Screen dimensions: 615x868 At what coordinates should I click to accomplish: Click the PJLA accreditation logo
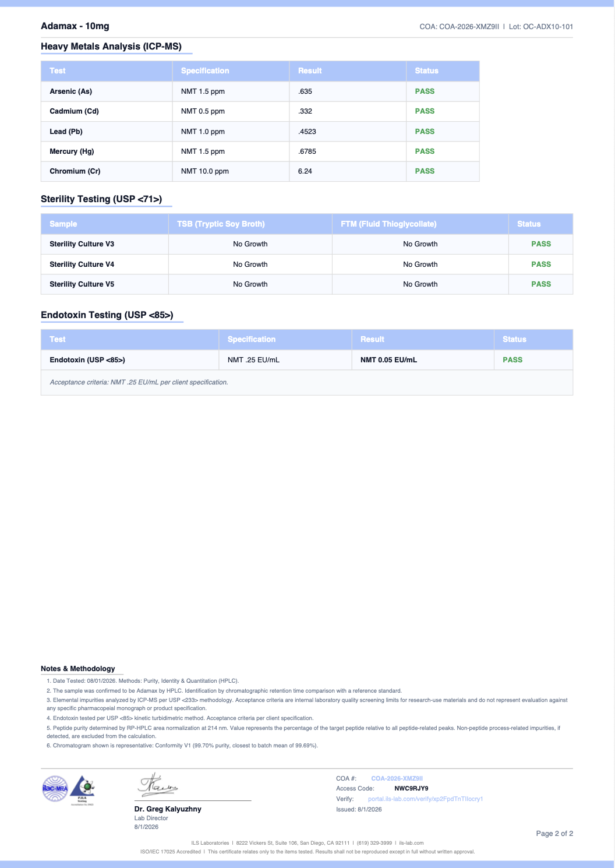pos(82,790)
